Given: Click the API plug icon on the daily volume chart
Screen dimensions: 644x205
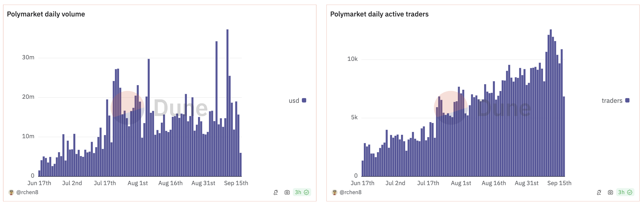Looking at the screenshot, I should (x=276, y=192).
